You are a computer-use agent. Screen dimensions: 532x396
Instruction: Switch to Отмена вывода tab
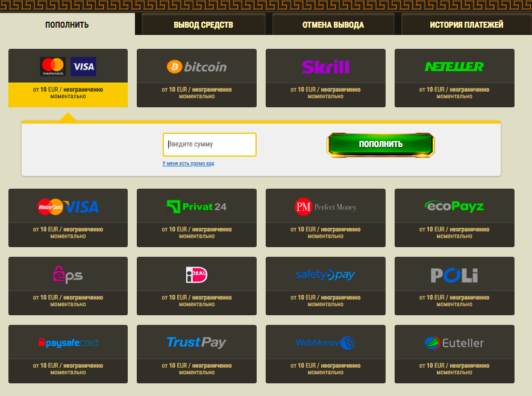tap(333, 25)
